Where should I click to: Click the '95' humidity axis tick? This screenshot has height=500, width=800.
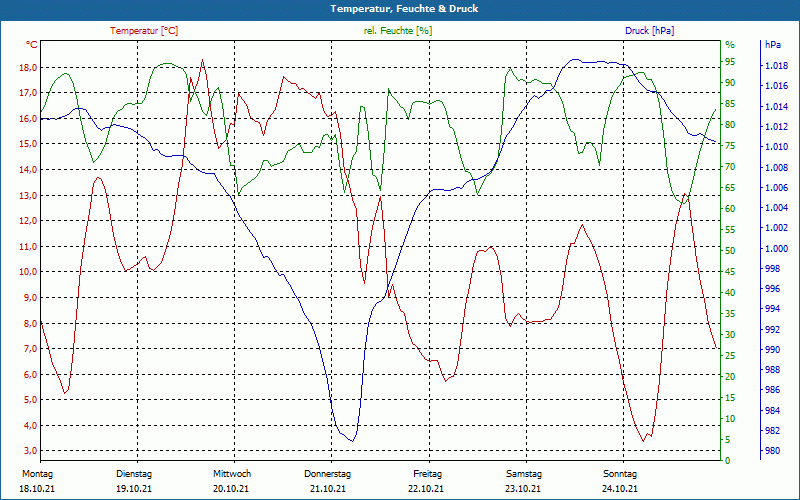730,62
